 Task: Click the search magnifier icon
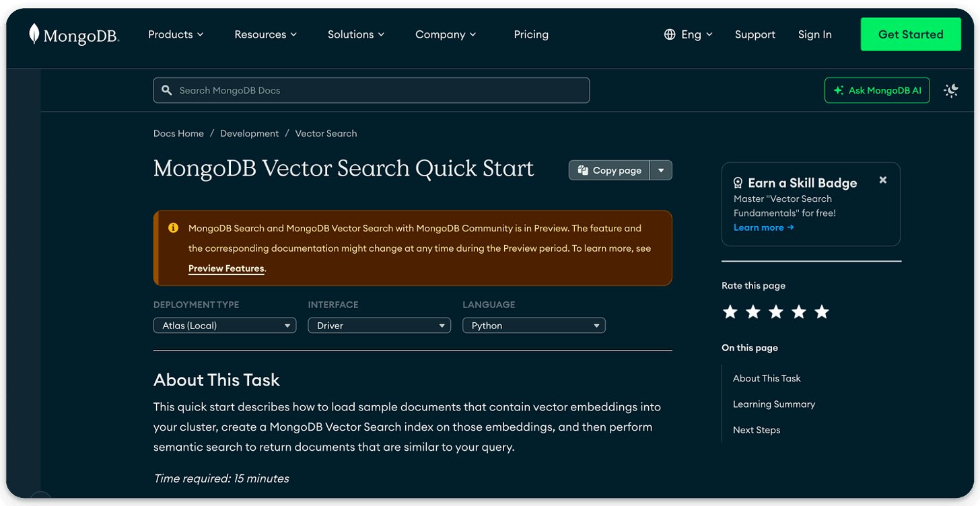167,90
